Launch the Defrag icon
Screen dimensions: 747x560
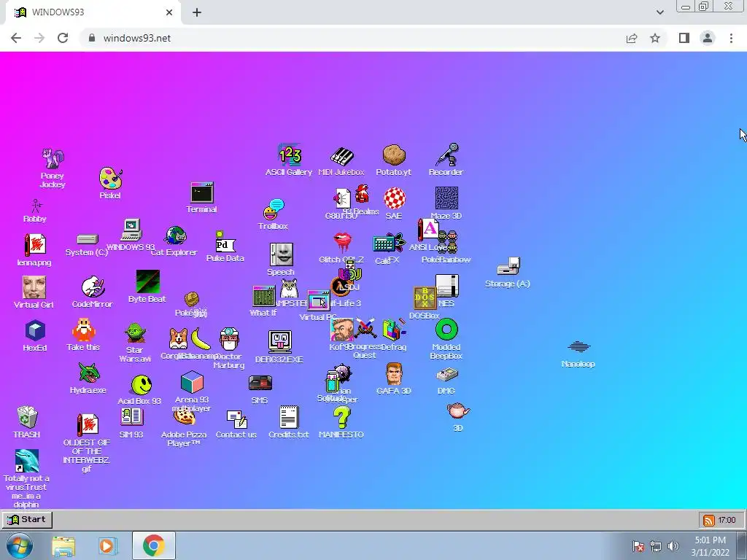[x=394, y=330]
